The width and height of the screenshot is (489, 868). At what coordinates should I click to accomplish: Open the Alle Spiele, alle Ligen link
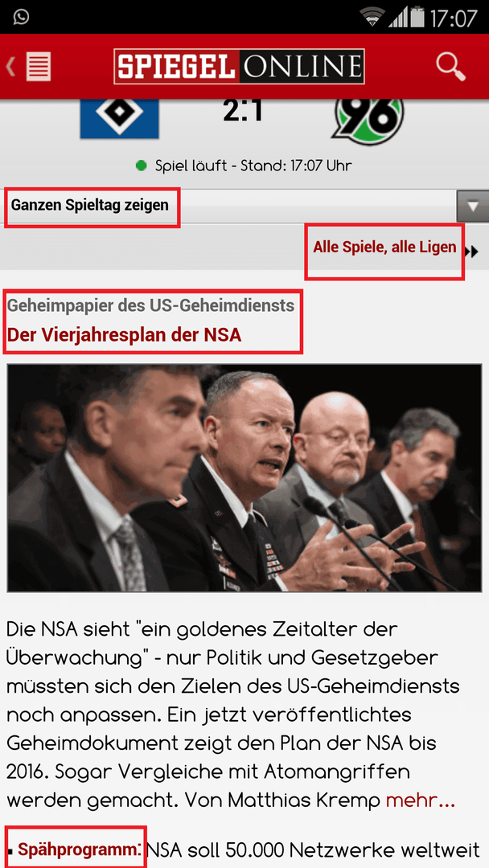384,247
